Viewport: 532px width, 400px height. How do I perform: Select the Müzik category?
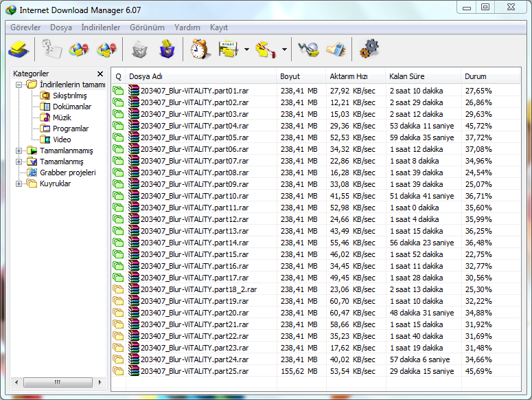pyautogui.click(x=62, y=118)
